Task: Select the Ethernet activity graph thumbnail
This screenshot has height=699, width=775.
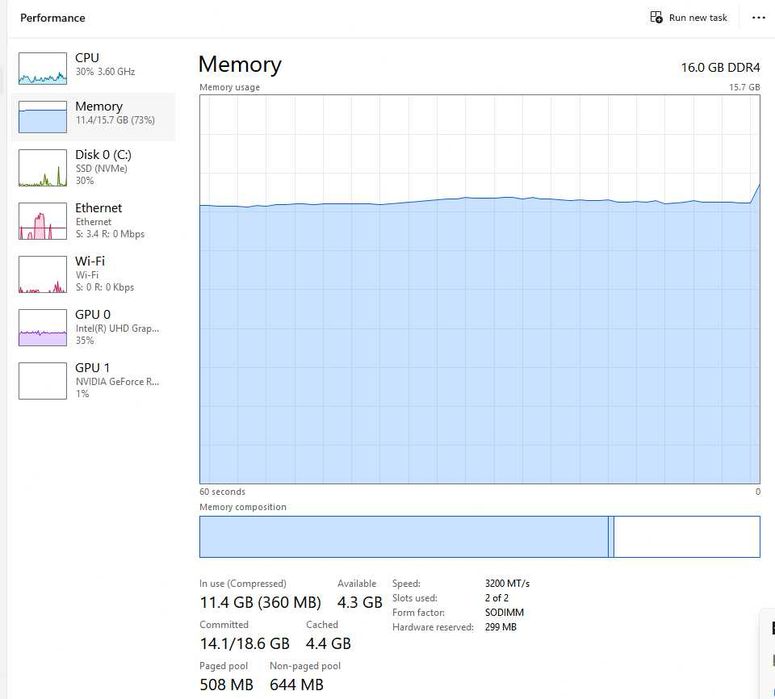Action: coord(43,221)
